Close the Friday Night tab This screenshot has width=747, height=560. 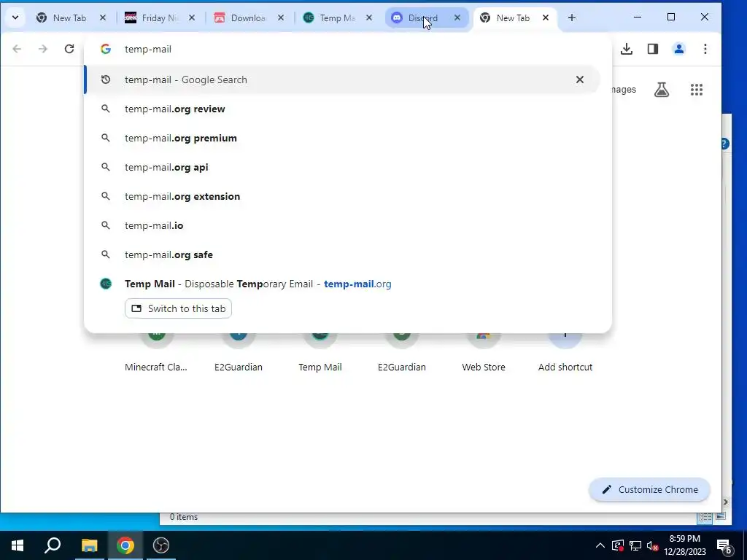point(192,17)
